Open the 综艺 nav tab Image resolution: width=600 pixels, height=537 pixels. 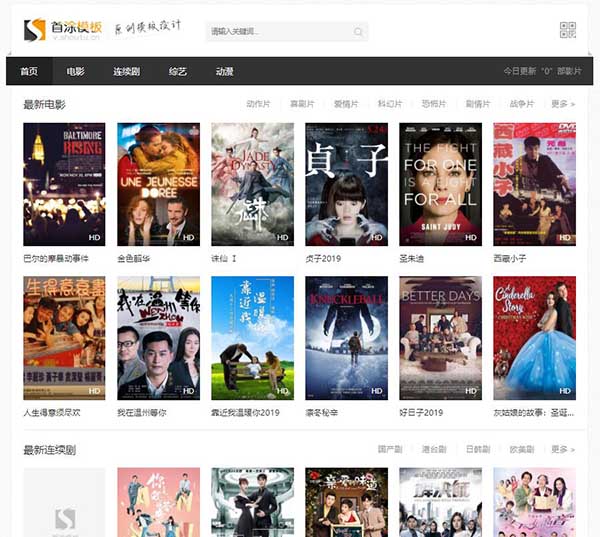[x=178, y=71]
